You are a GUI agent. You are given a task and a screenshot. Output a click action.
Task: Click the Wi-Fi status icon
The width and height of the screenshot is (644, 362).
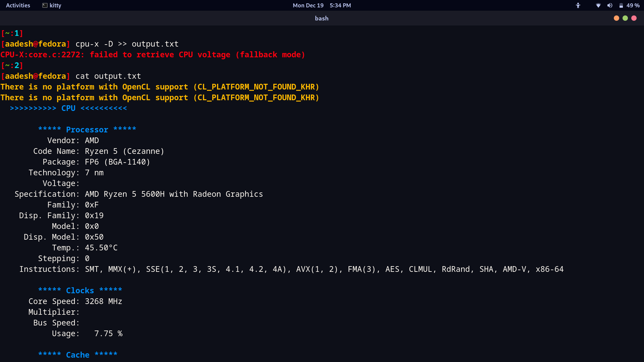[x=598, y=5]
